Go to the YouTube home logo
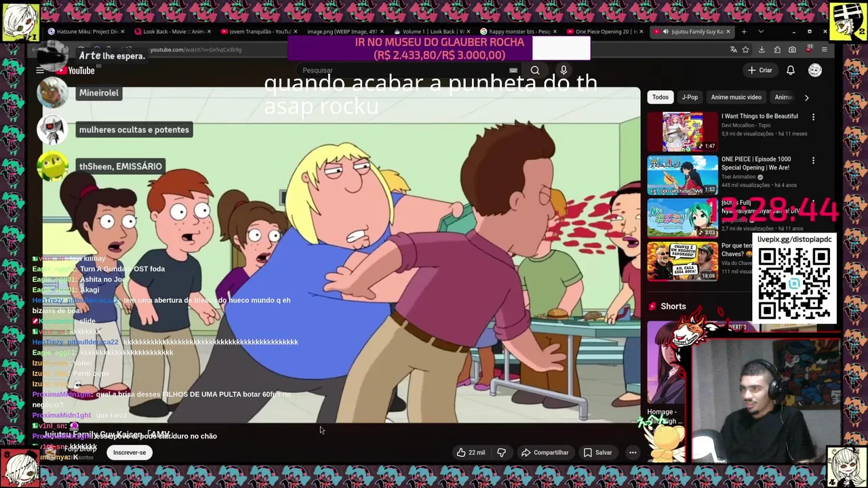868x488 pixels. pyautogui.click(x=76, y=70)
